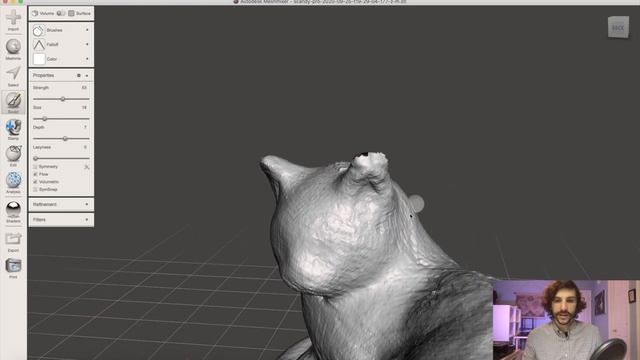This screenshot has width=640, height=360.
Task: Click the Falloff curve icon
Action: (x=39, y=44)
